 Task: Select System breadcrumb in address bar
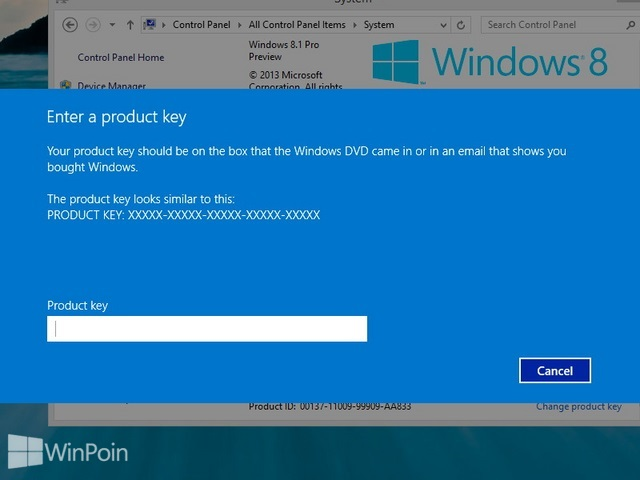(x=379, y=25)
